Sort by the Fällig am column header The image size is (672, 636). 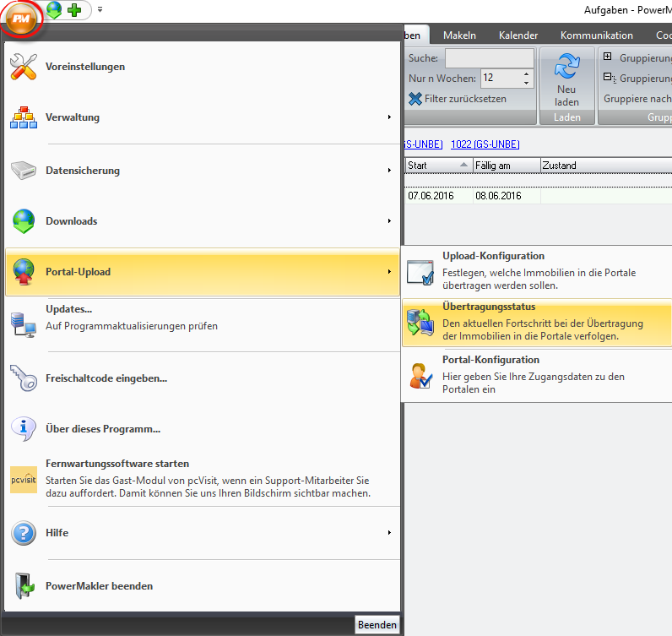[507, 166]
